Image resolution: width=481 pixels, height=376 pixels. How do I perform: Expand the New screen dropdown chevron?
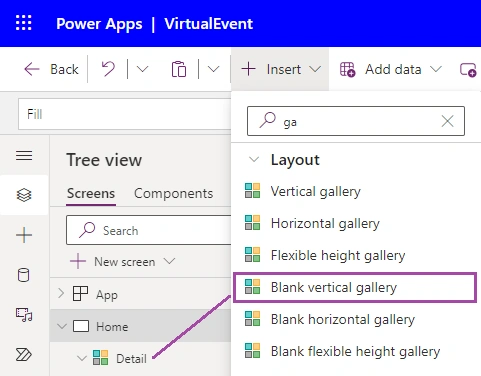[169, 261]
